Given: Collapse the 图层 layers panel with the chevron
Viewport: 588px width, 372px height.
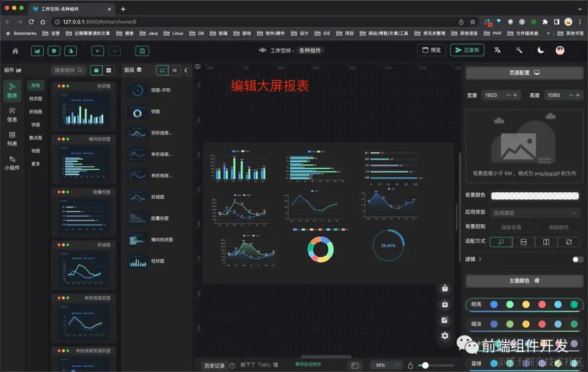Looking at the screenshot, I should click(x=186, y=70).
